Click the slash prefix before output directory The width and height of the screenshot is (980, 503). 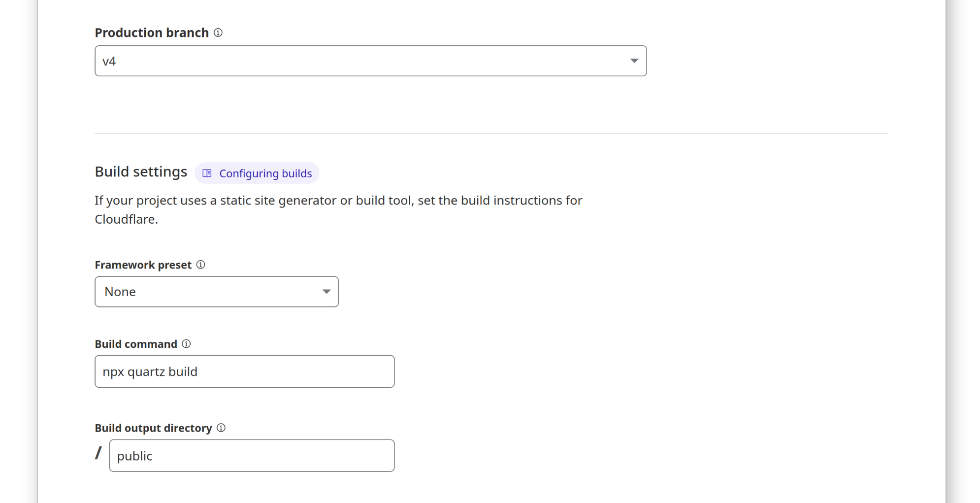(x=98, y=453)
